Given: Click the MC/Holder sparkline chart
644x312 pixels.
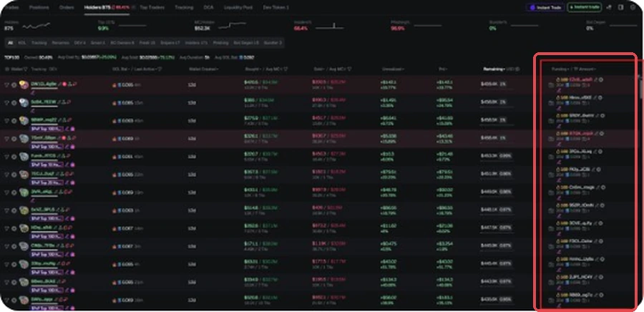Looking at the screenshot, I should pos(232,26).
